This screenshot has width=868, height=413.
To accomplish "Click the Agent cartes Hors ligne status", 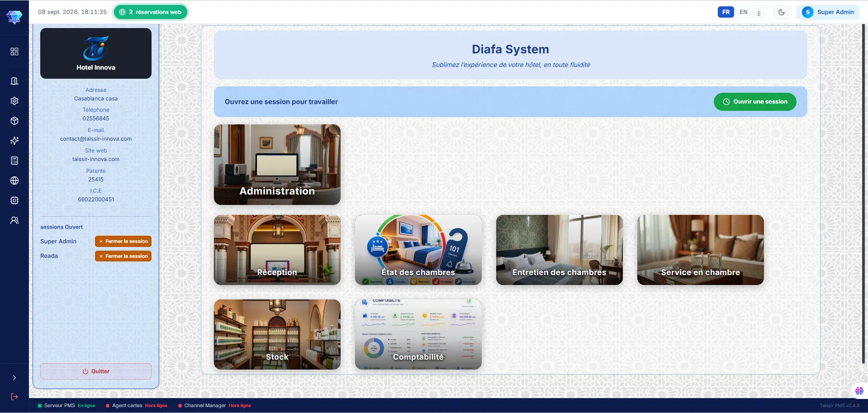I will (137, 406).
